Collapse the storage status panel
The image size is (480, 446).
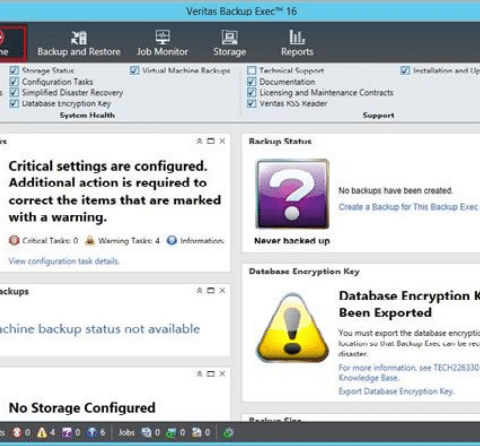click(199, 374)
